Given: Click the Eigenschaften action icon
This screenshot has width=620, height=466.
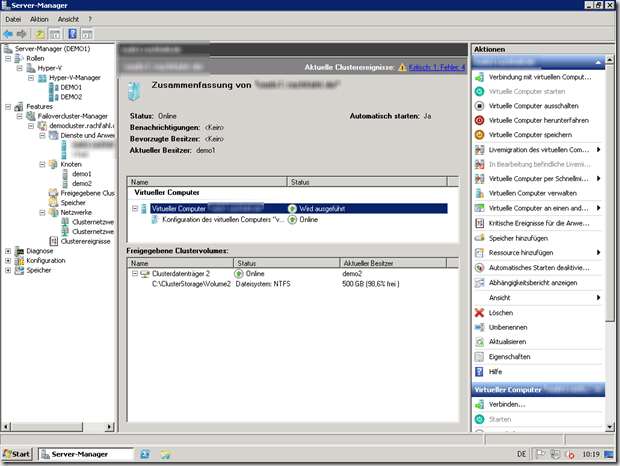Looking at the screenshot, I should (x=479, y=357).
